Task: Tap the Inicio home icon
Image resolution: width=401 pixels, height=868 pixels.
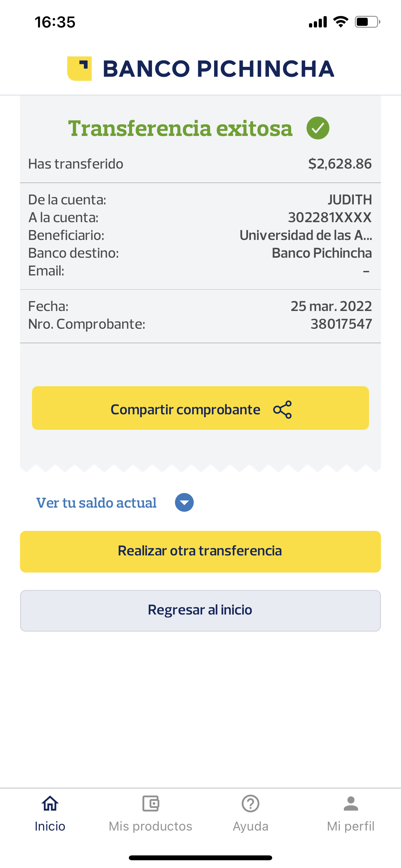Action: point(50,804)
